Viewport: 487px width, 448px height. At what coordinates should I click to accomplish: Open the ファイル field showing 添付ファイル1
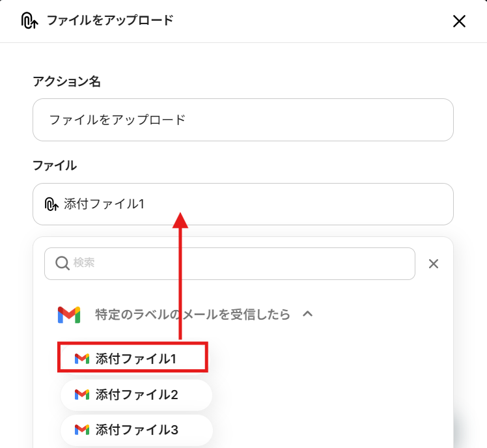[243, 204]
